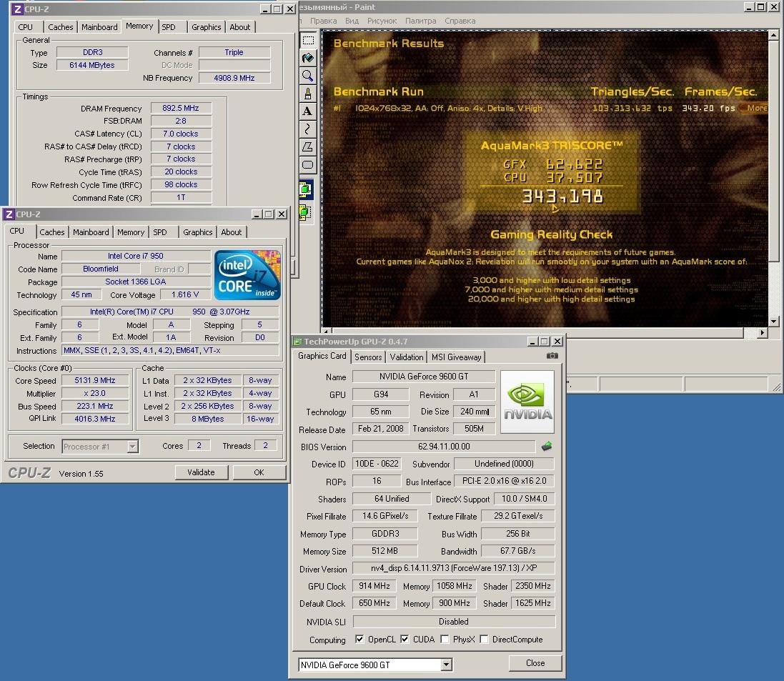The image size is (784, 681).
Task: Toggle the CUDA checkbox
Action: point(405,639)
